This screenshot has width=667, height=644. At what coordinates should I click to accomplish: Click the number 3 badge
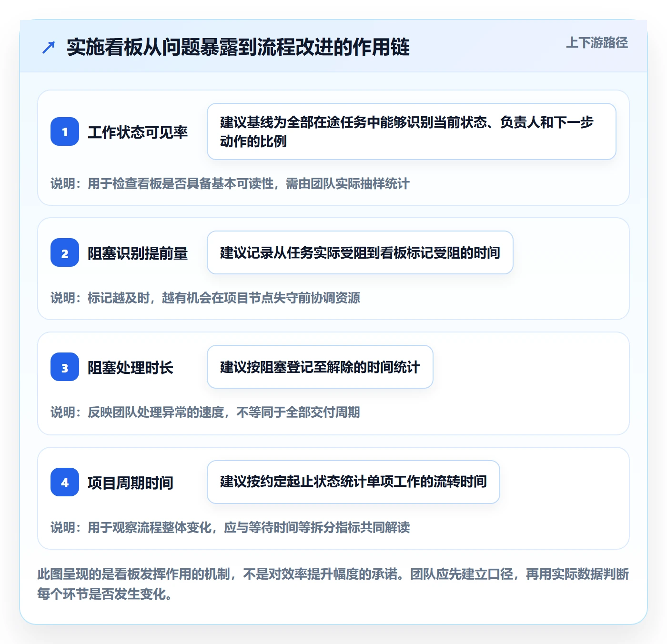(x=65, y=367)
